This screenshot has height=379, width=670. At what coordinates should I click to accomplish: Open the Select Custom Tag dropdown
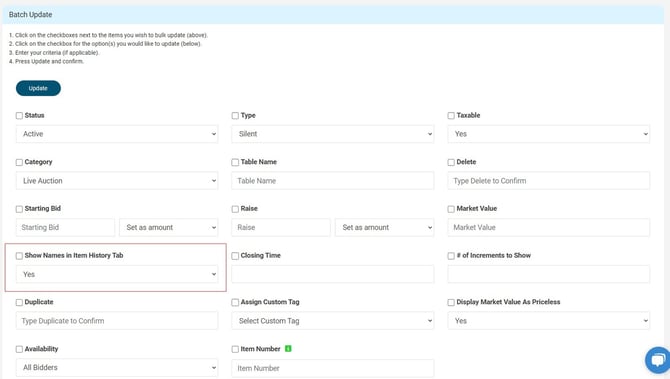pos(333,320)
